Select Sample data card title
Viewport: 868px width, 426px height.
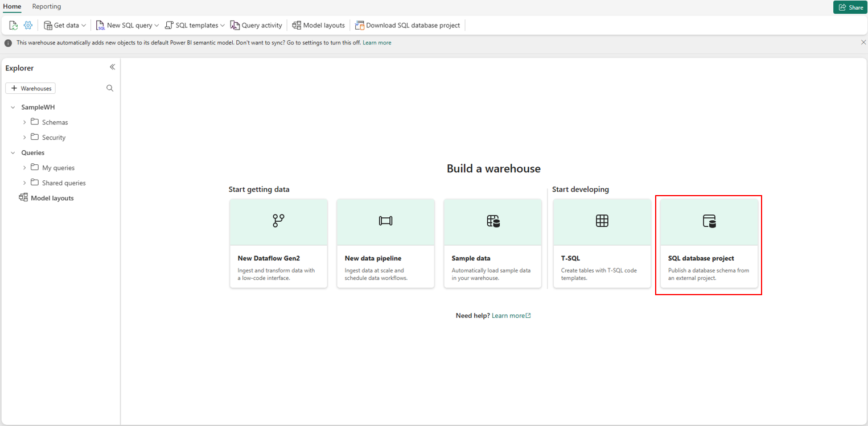471,258
